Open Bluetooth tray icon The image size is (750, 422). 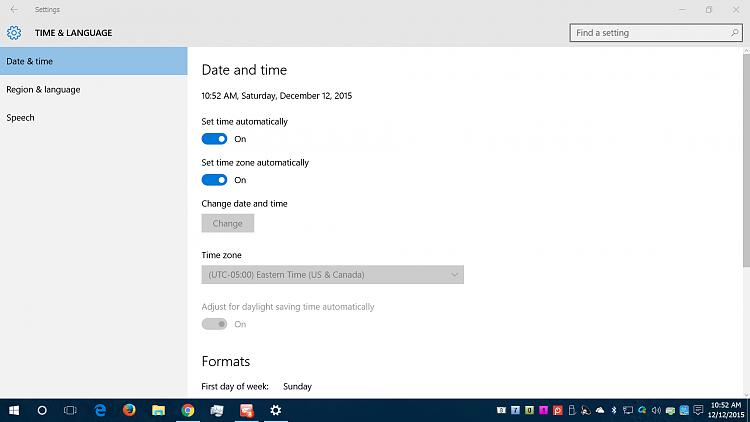(614, 410)
